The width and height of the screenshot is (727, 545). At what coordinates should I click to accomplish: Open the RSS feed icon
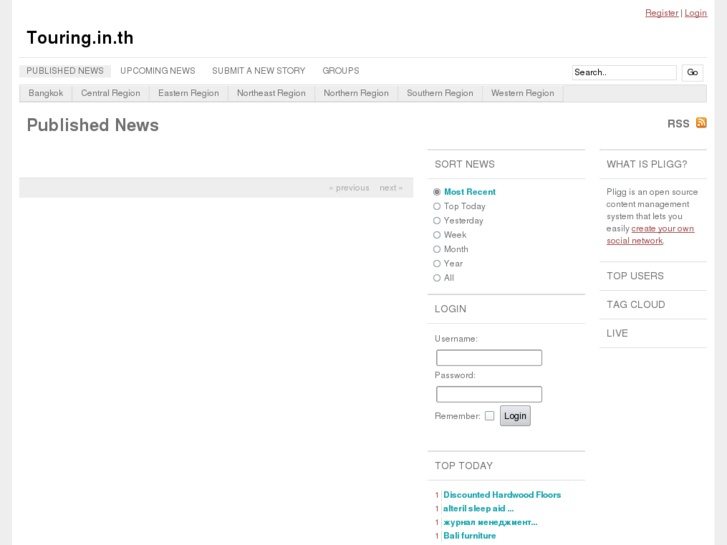tap(701, 123)
